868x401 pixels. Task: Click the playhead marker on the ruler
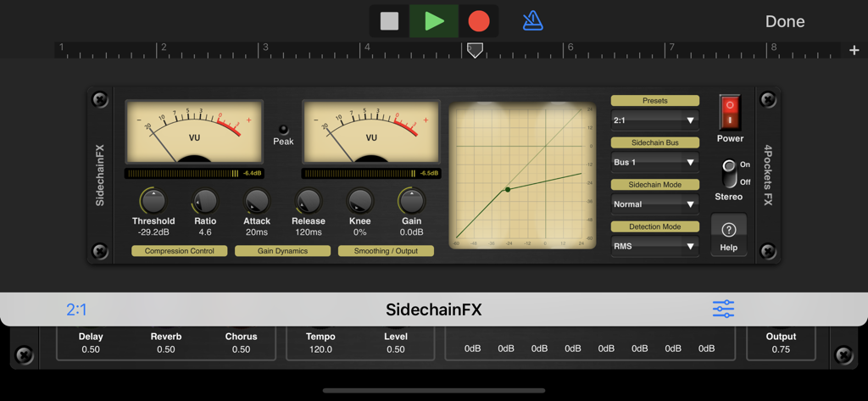(475, 50)
